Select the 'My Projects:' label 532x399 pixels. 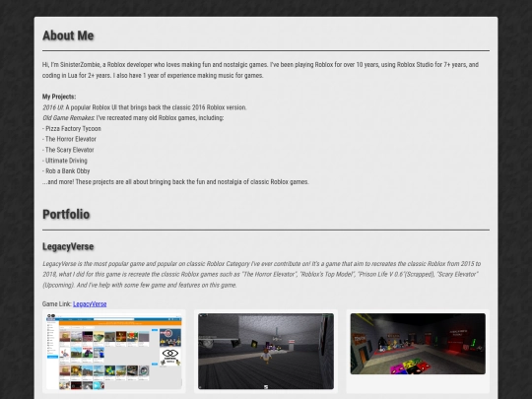[59, 97]
